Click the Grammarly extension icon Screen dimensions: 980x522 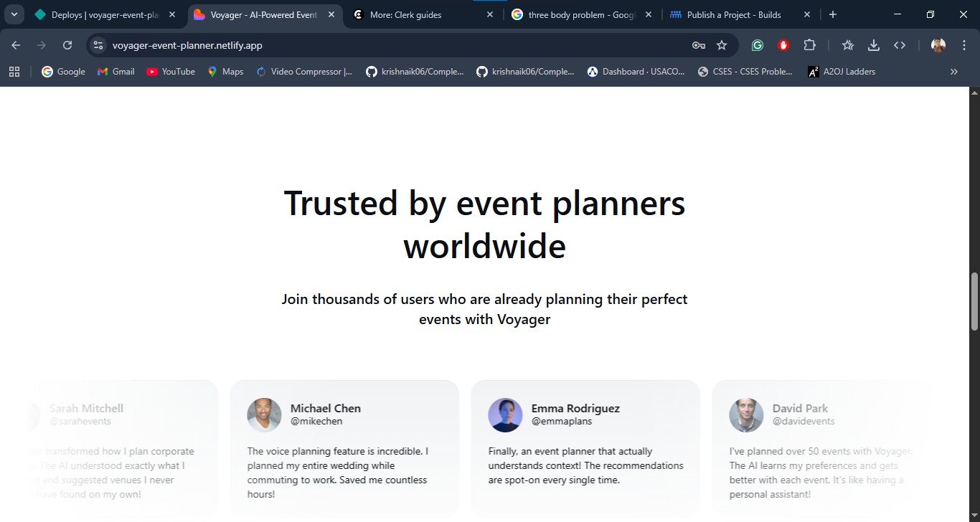pyautogui.click(x=757, y=45)
